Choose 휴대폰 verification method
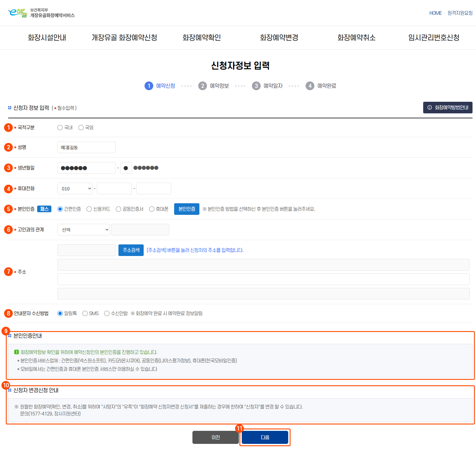 [152, 209]
